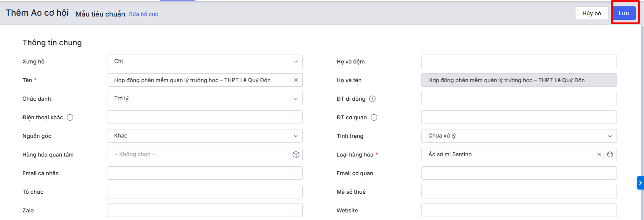Open the Sửa bố cục link
The height and width of the screenshot is (220, 644).
[x=143, y=14]
